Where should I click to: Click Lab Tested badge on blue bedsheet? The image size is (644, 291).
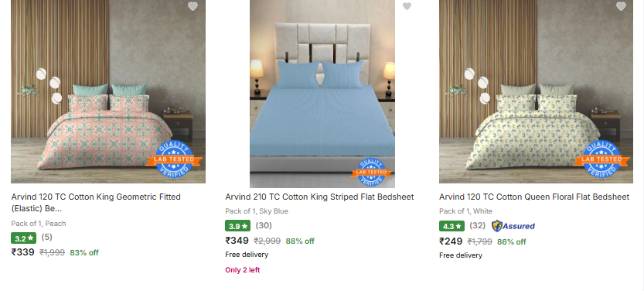(371, 172)
